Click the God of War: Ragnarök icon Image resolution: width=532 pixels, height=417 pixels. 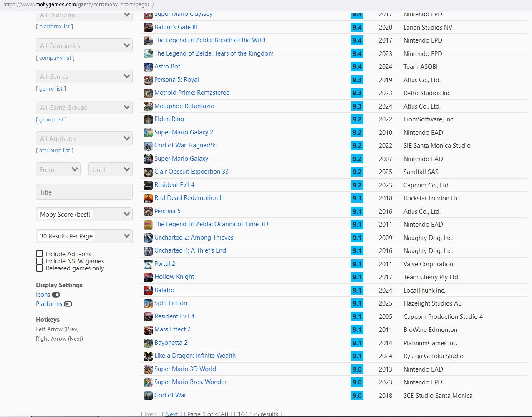click(148, 146)
